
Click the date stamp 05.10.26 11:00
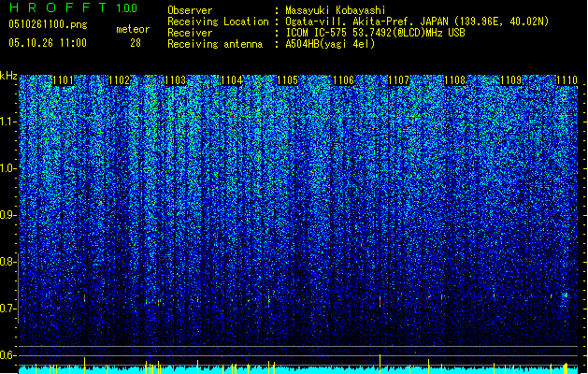(48, 43)
